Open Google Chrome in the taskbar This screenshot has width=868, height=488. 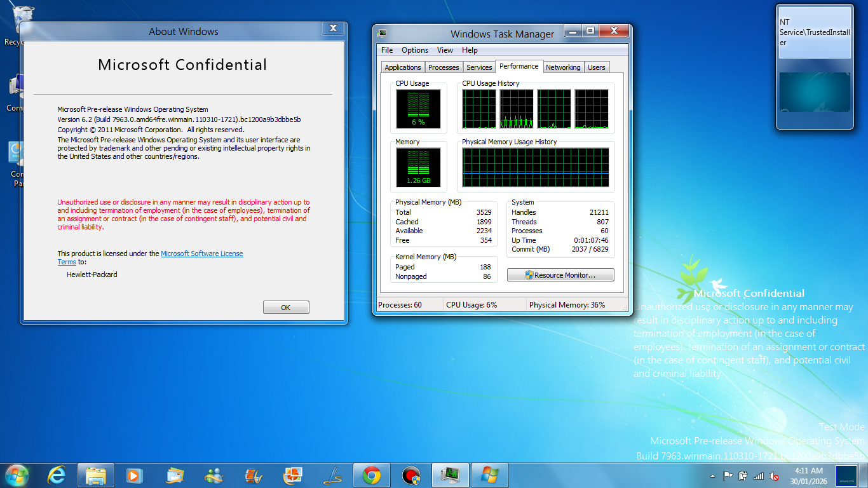pyautogui.click(x=372, y=475)
